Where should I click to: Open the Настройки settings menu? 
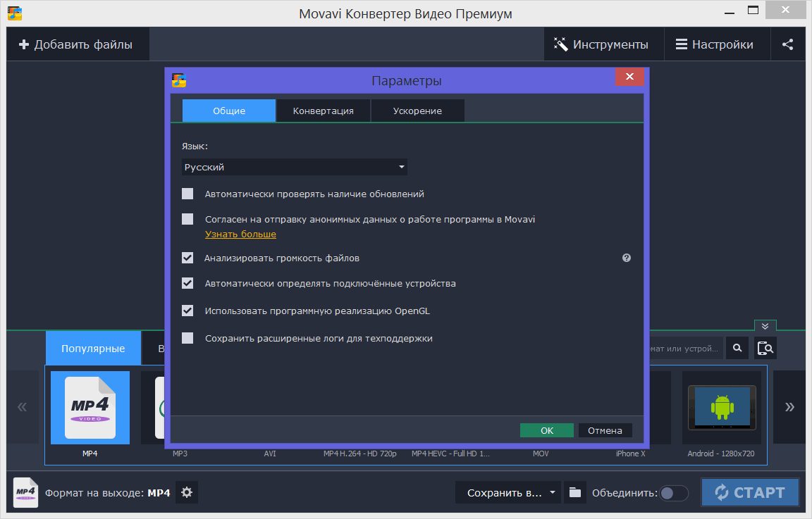click(x=718, y=44)
